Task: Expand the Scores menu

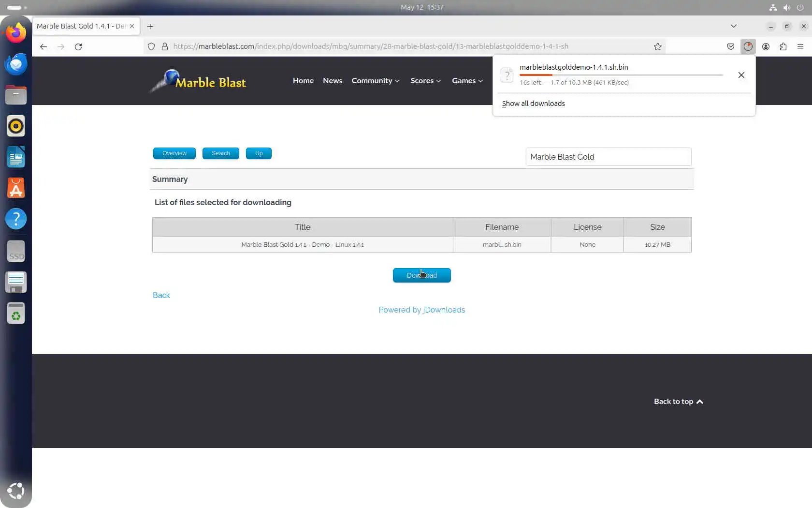Action: (426, 81)
